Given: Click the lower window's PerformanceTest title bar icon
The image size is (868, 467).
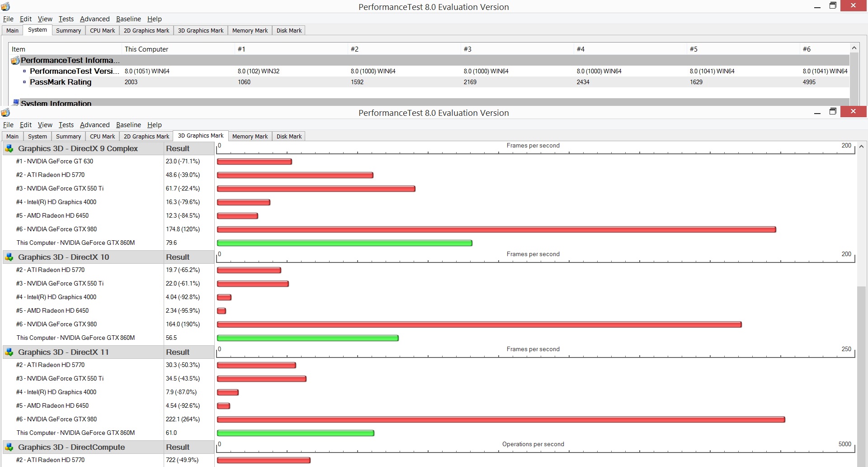Looking at the screenshot, I should pyautogui.click(x=5, y=112).
